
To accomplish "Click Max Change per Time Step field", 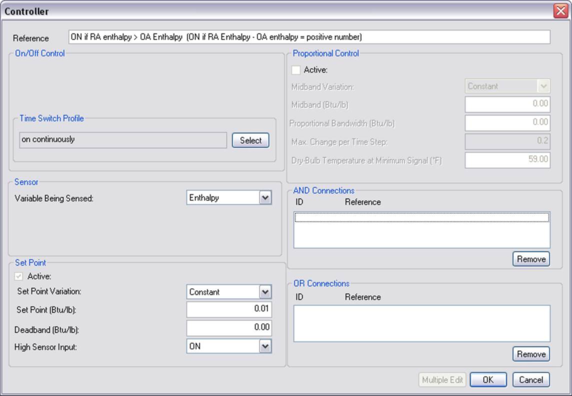I will 507,141.
